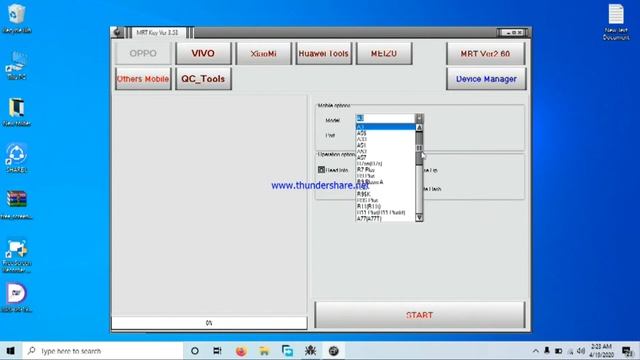Toggle the Read Info checkbox

pyautogui.click(x=322, y=169)
